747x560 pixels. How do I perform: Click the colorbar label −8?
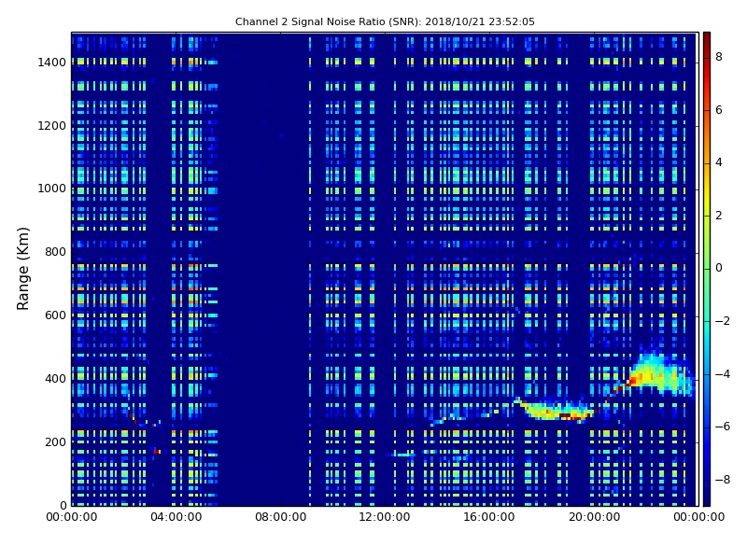click(722, 480)
